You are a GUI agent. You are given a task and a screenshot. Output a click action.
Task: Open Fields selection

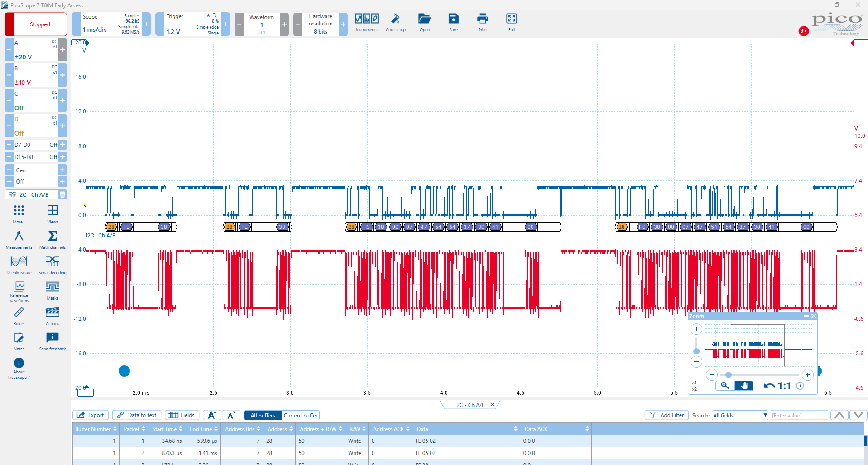[x=182, y=415]
